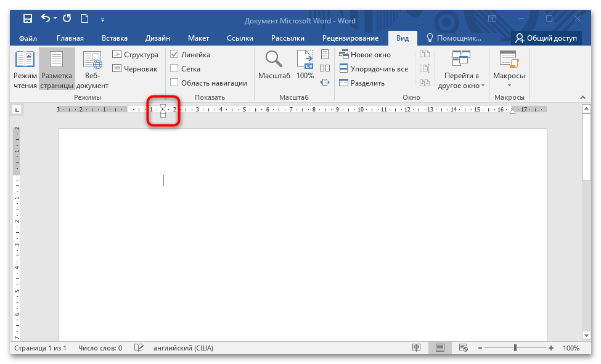
Task: Open the ribbon display options in the title bar
Action: click(x=492, y=18)
